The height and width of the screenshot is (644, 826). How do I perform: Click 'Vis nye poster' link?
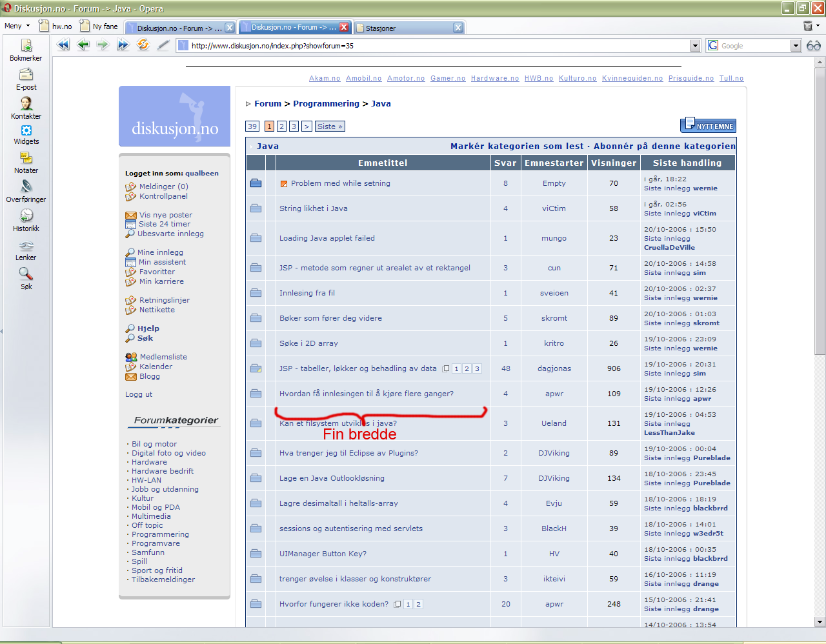click(x=166, y=215)
